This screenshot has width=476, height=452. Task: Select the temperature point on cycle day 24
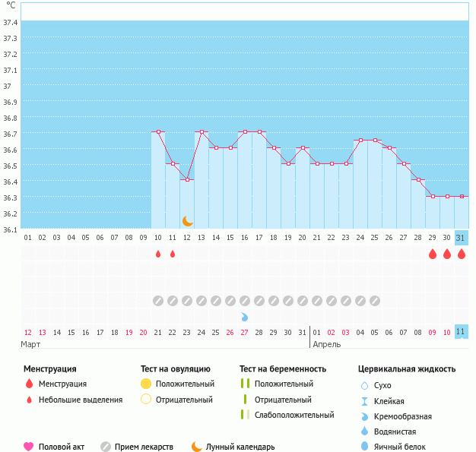tap(360, 140)
